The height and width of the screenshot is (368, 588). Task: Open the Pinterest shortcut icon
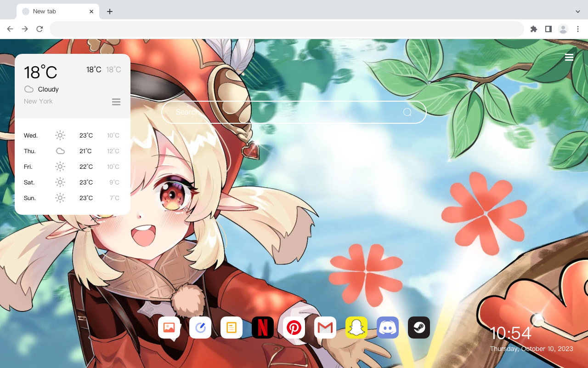pyautogui.click(x=294, y=328)
